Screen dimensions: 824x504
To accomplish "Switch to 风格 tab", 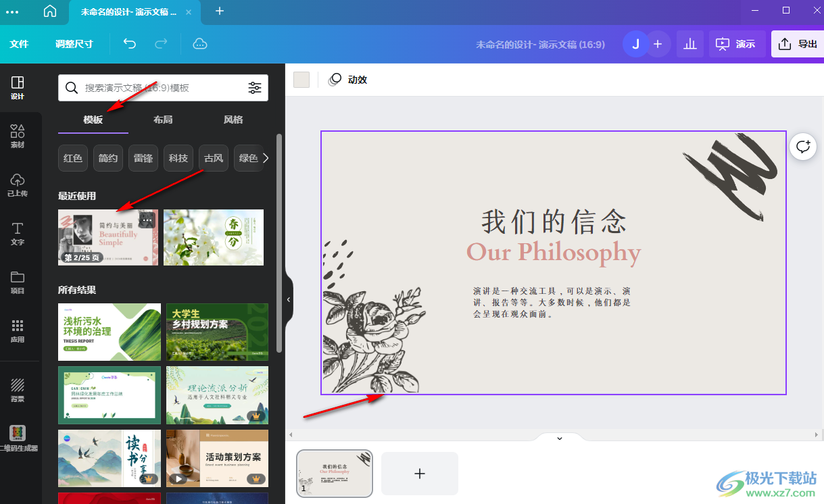I will (233, 120).
